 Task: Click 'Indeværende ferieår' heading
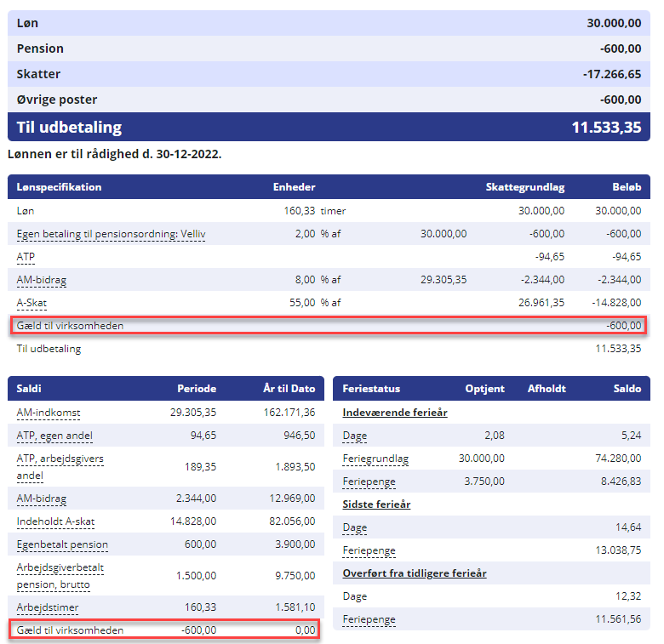(395, 413)
